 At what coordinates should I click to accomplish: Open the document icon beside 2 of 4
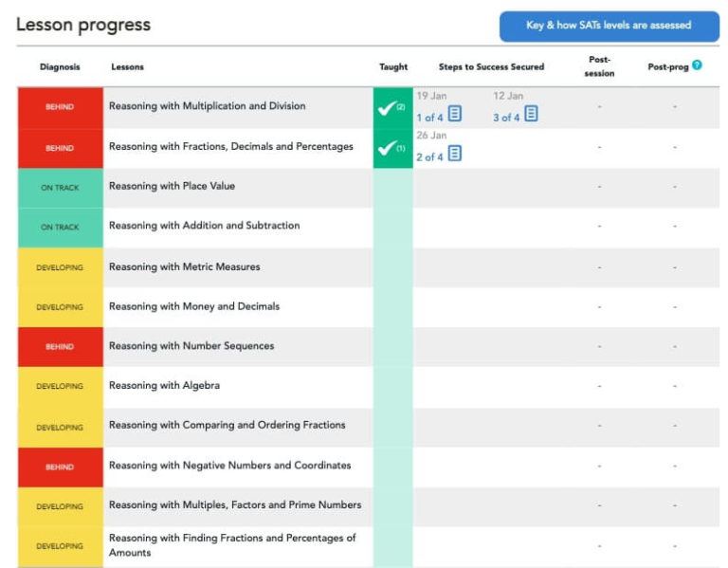coord(455,155)
